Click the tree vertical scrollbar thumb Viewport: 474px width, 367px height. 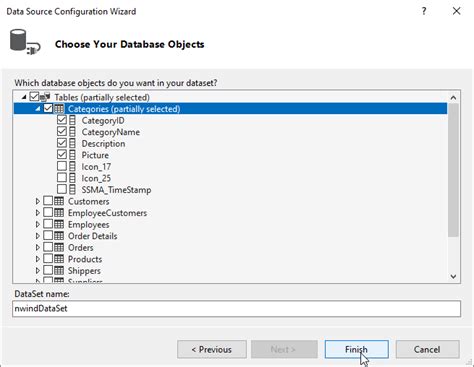(x=453, y=170)
